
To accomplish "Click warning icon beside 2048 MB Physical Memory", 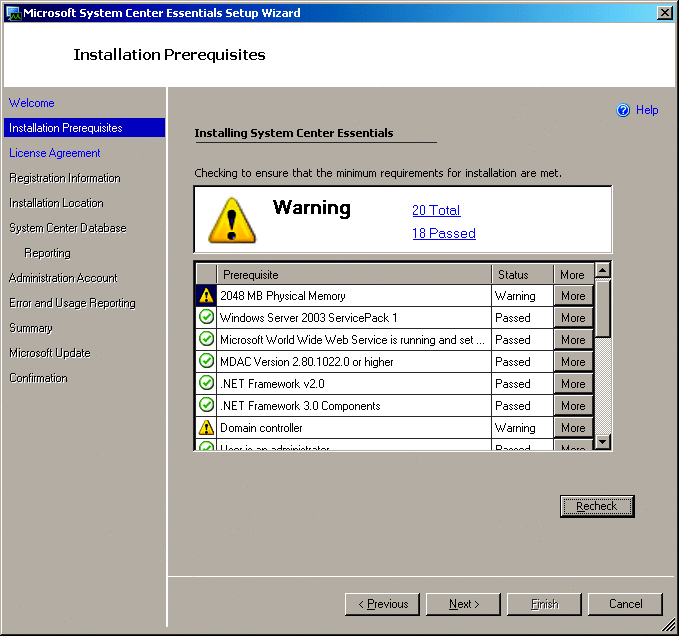I will 206,296.
